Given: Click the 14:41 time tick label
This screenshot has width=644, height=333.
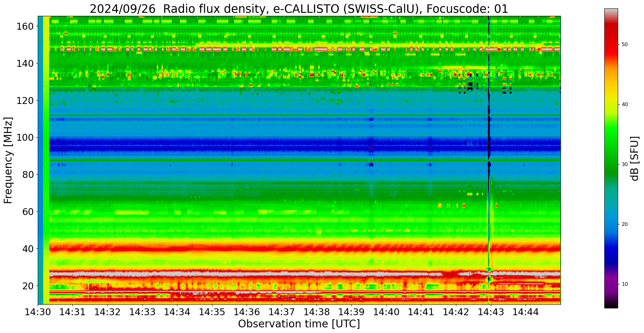Looking at the screenshot, I should (x=421, y=312).
